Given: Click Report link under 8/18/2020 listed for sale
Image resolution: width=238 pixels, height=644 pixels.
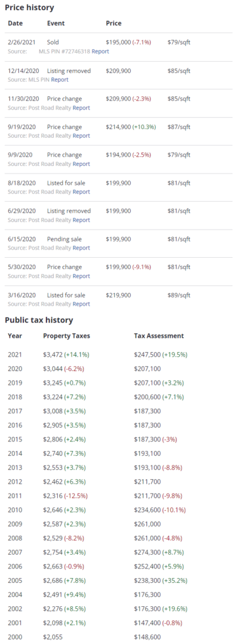Looking at the screenshot, I should pyautogui.click(x=81, y=192).
